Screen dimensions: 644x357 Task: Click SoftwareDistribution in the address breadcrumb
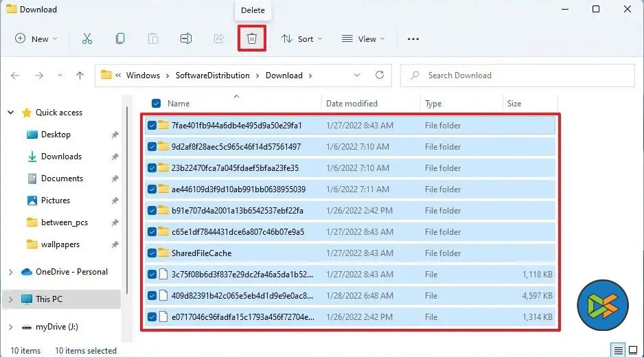click(213, 76)
